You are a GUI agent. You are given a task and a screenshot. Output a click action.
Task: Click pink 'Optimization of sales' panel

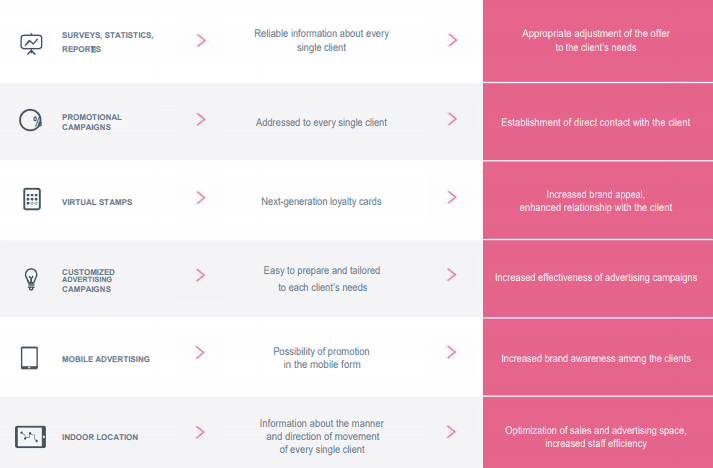click(596, 436)
